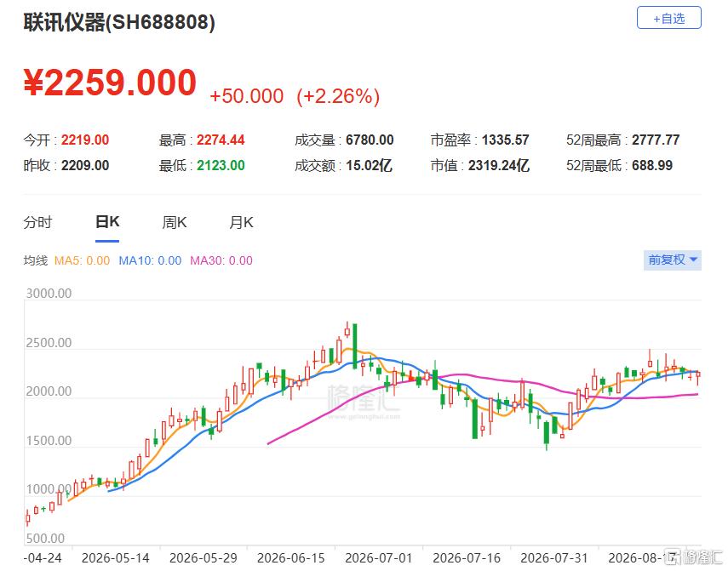Open the 月K monthly chart tab
This screenshot has height=571, width=728.
point(241,222)
